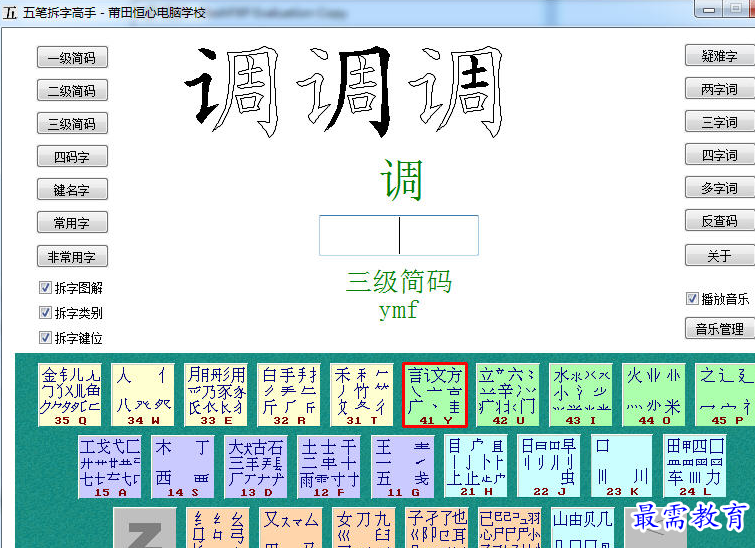Select the 二级简码 button

[x=72, y=91]
